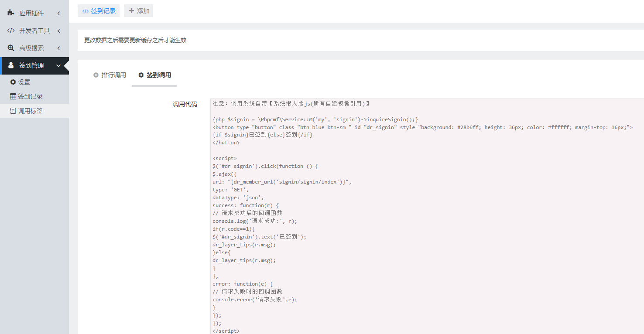Viewport: 644px width, 334px height.
Task: Click the magnifier icon beside 高级搜索
Action: click(x=11, y=48)
